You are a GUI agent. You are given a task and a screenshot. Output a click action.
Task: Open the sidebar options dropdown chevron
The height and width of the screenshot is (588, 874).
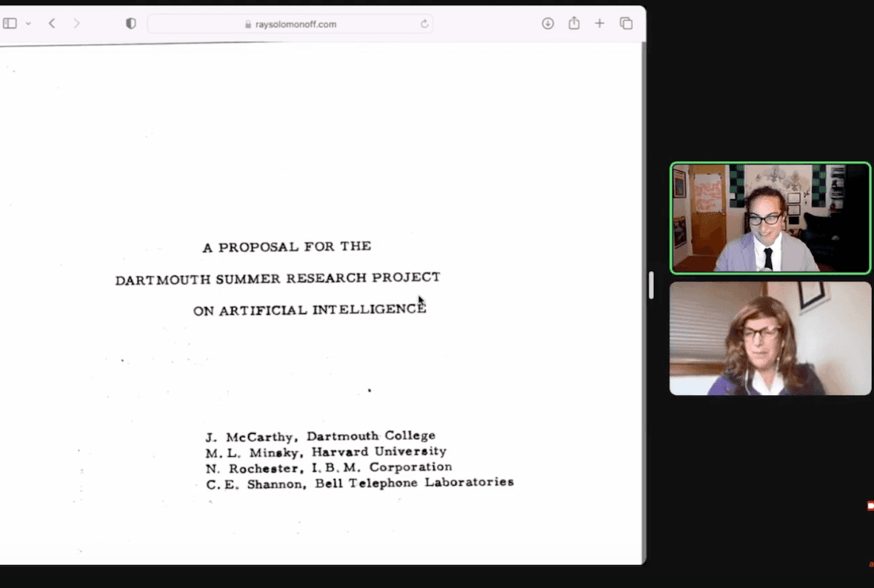pyautogui.click(x=28, y=24)
